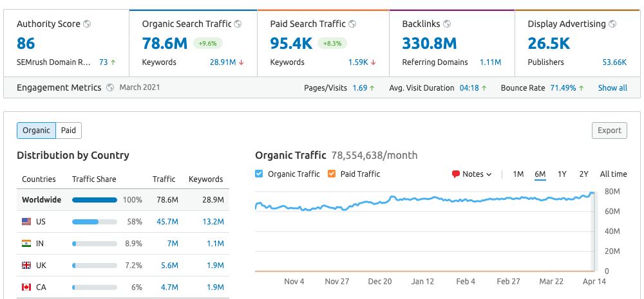Screen dimensions: 644x299
Task: Click the Traffic Share column header
Action: [x=94, y=179]
